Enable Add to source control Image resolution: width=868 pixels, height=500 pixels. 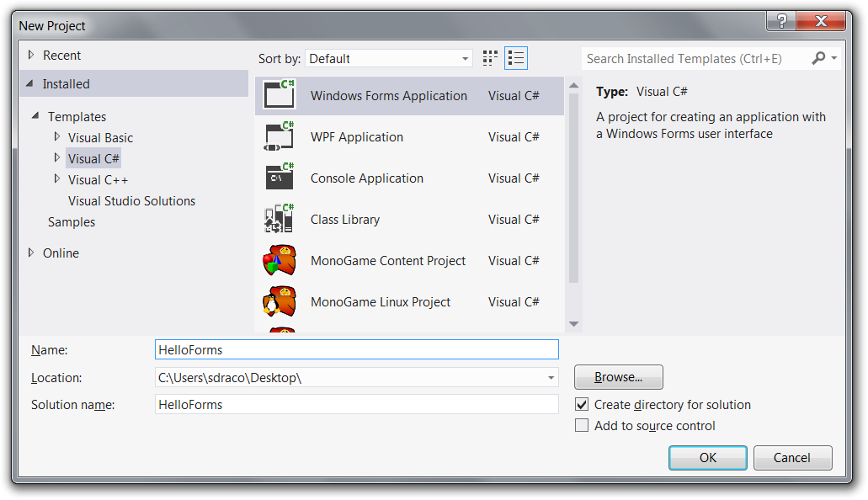pyautogui.click(x=582, y=425)
